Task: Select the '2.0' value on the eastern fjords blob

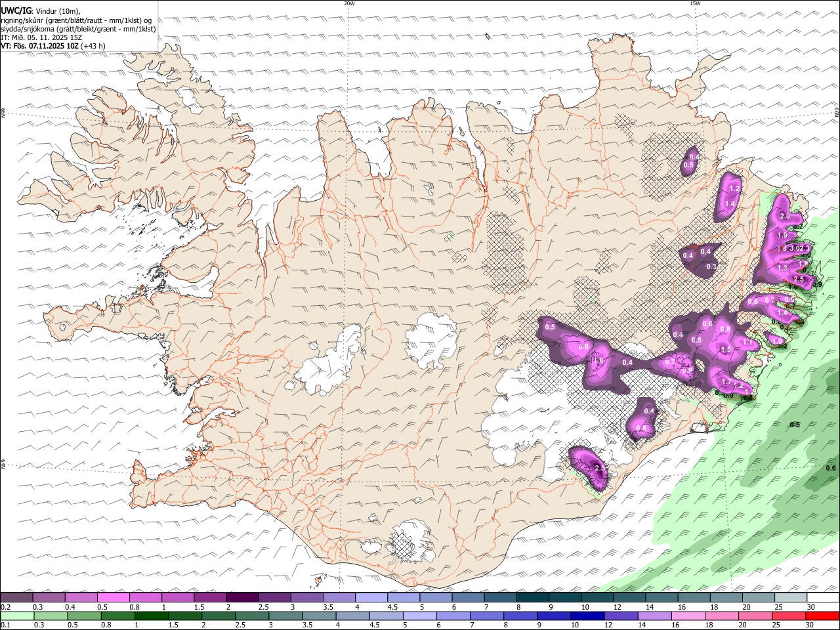Action: (x=784, y=217)
